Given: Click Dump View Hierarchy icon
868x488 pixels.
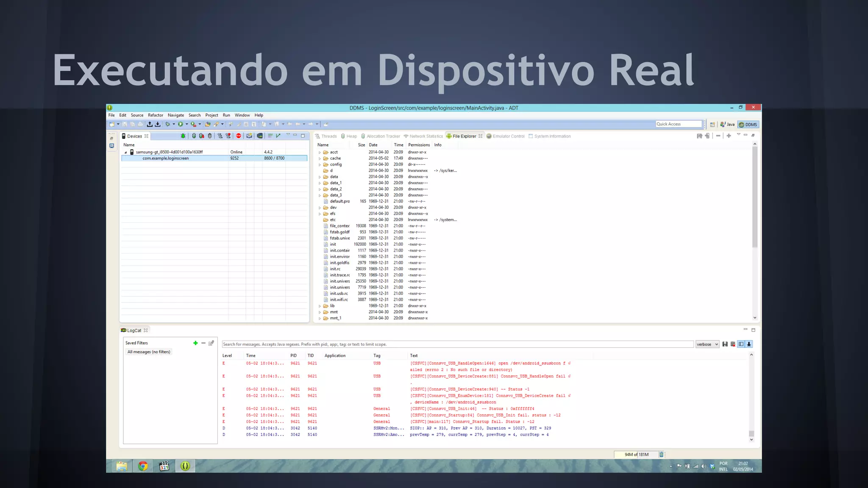Looking at the screenshot, I should pyautogui.click(x=260, y=136).
